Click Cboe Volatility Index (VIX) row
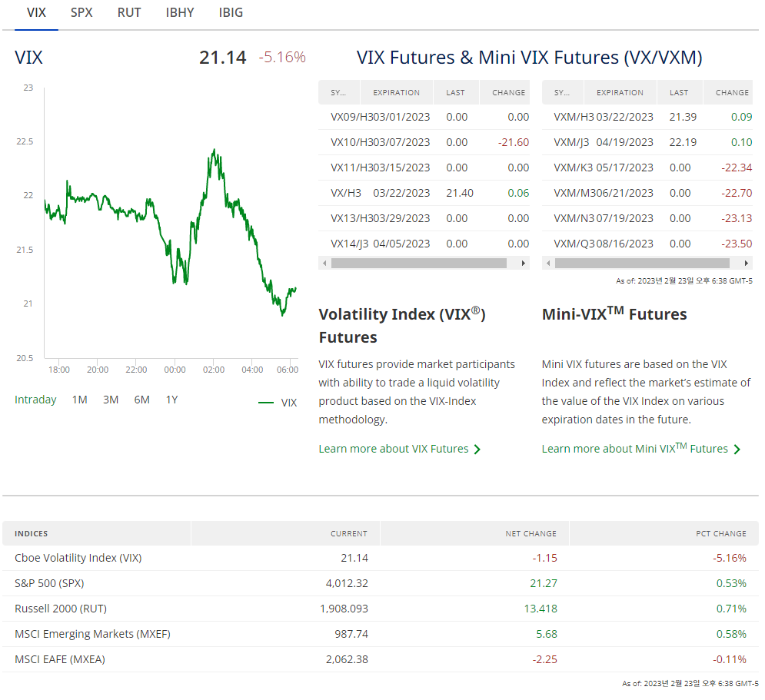 (381, 558)
